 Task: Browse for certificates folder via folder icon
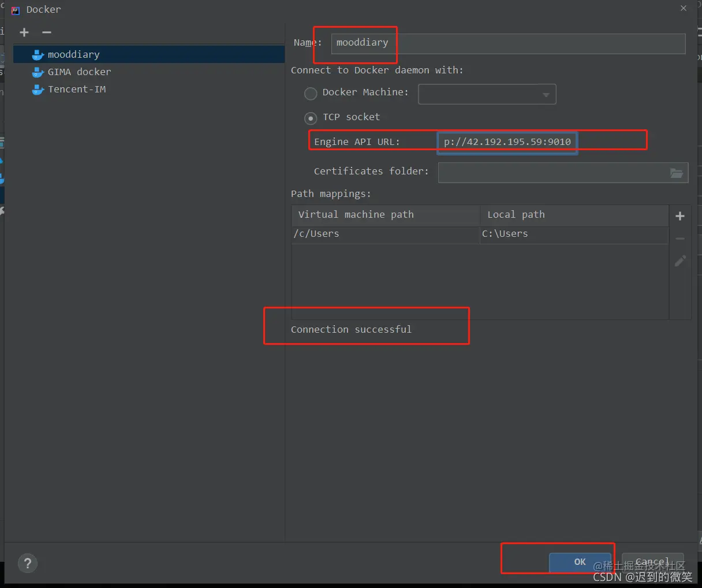coord(677,172)
